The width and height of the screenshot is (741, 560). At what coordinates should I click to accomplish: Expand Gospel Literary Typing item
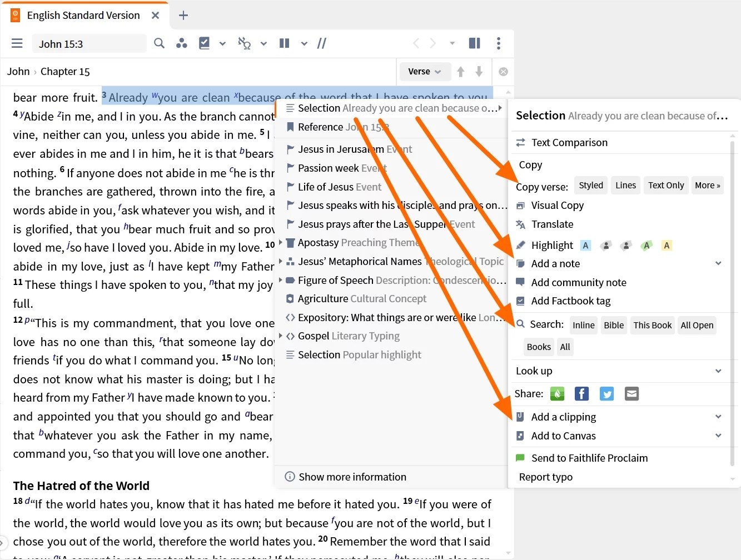click(281, 336)
